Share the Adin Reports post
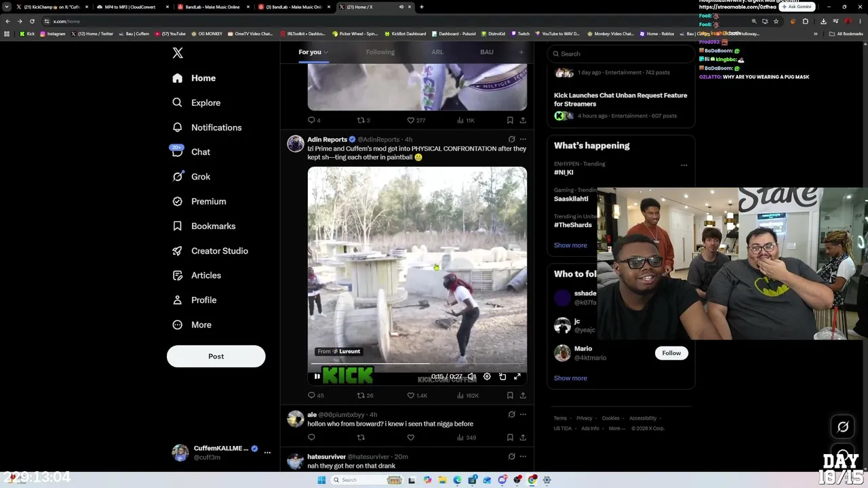The image size is (868, 488). (523, 395)
